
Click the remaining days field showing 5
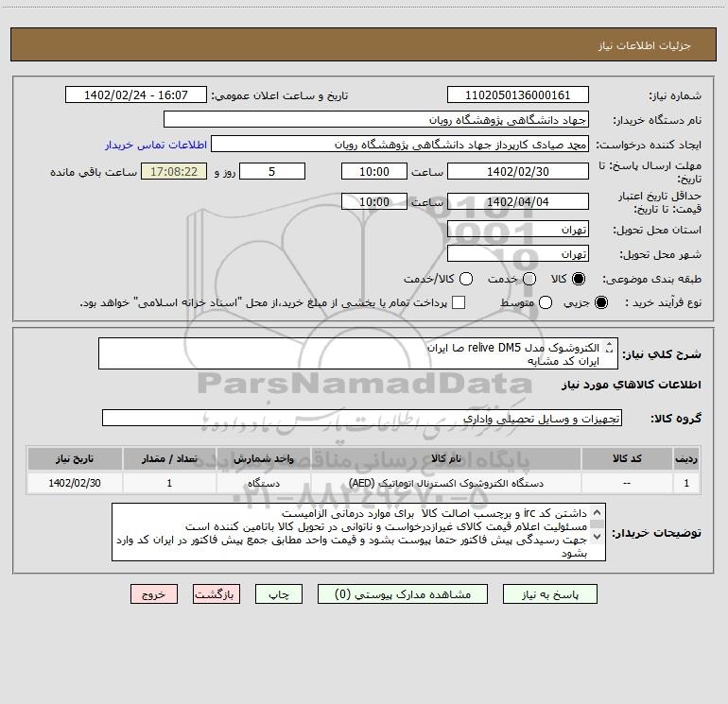(x=272, y=171)
